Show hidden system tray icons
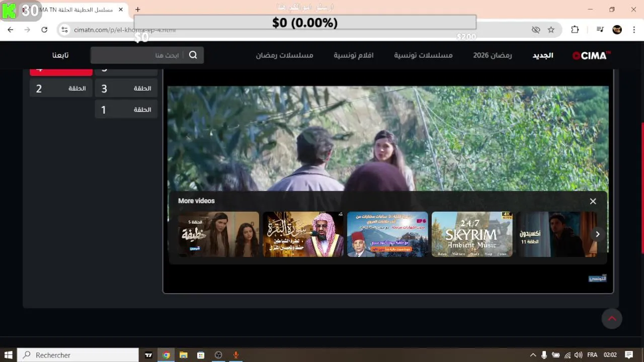 (x=533, y=355)
